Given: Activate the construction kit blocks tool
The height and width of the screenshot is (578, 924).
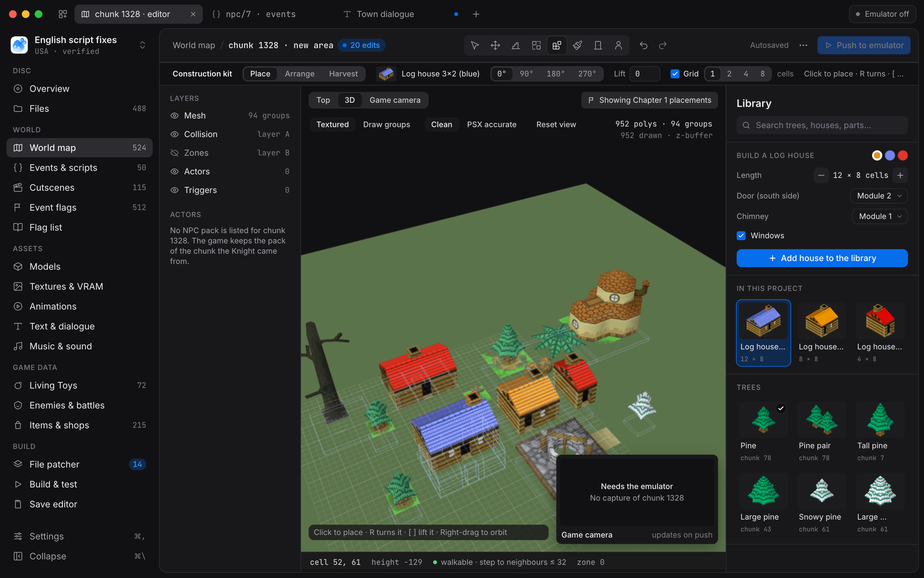Looking at the screenshot, I should click(x=557, y=46).
